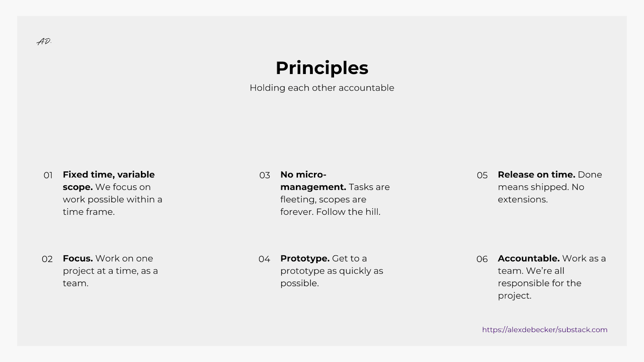
Task: Select the Principles slide title
Action: point(322,68)
